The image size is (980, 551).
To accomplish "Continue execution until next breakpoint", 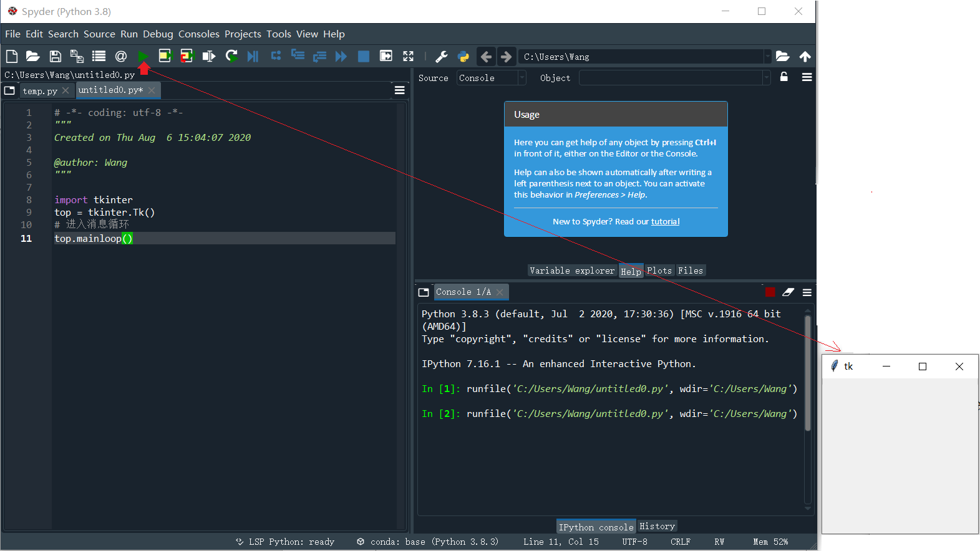I will [341, 56].
